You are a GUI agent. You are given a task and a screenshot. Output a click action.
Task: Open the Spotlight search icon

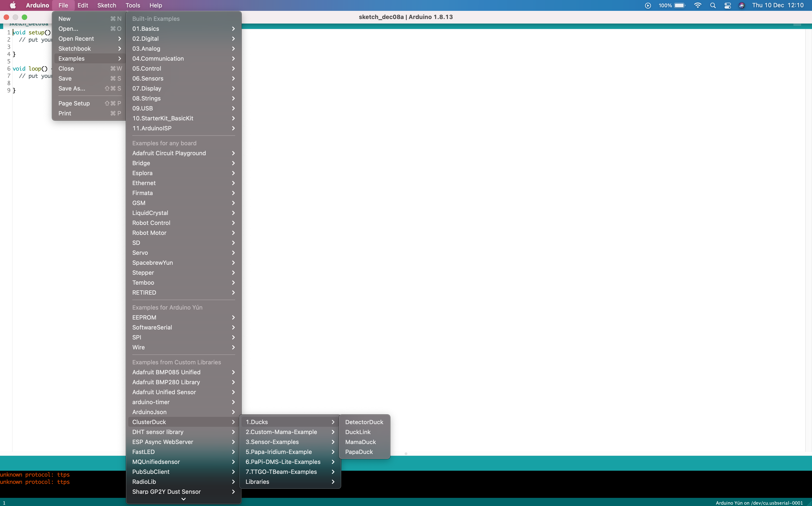pos(713,5)
